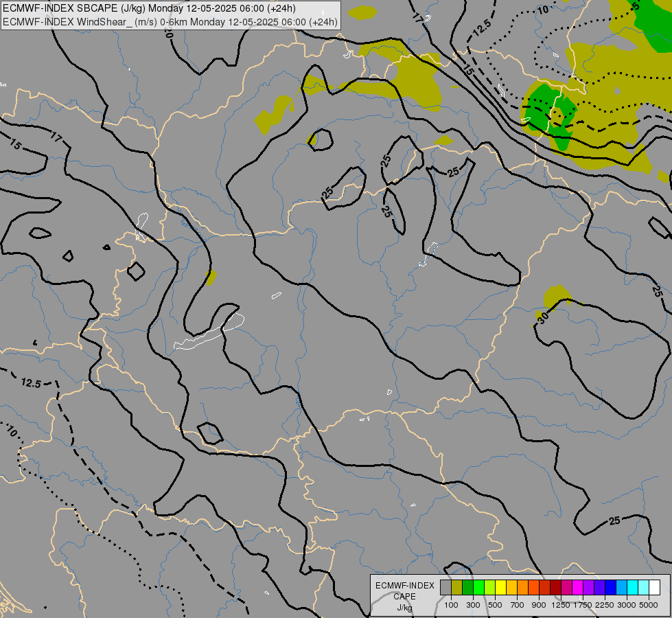Choose the pure blue legend swatch
672x618 pixels.
610,588
